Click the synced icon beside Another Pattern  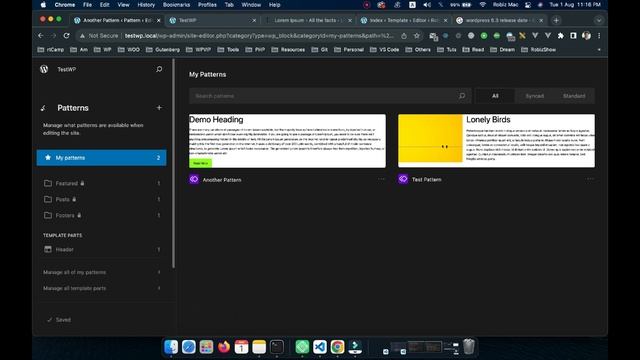(x=194, y=179)
